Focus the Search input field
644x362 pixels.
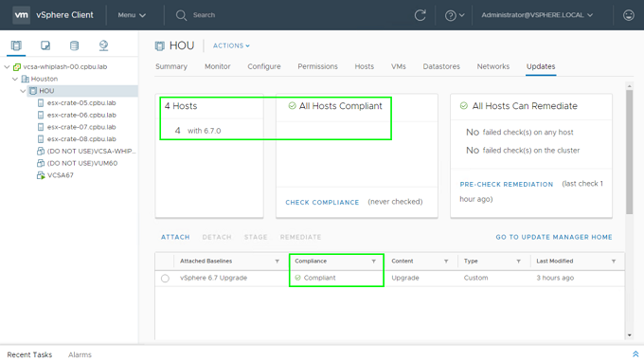click(205, 15)
